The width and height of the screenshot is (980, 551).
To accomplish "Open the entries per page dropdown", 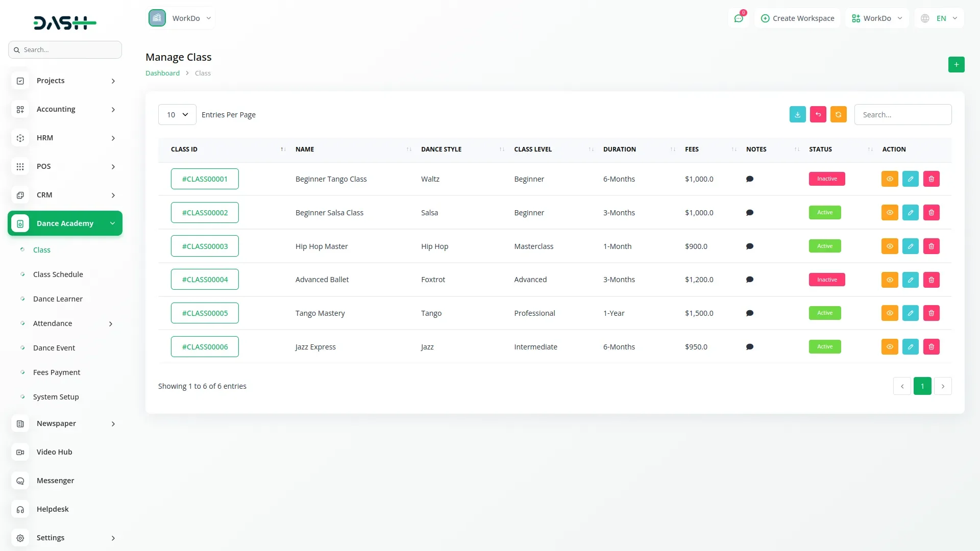I will click(177, 115).
